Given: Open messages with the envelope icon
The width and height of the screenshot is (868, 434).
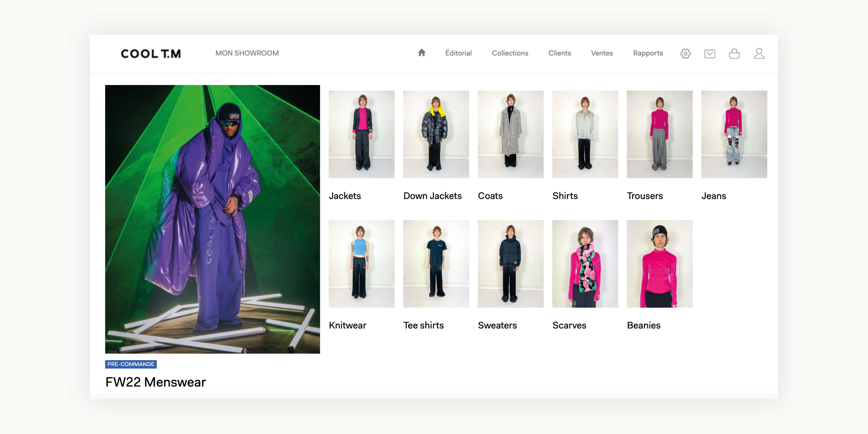Looking at the screenshot, I should pyautogui.click(x=710, y=54).
